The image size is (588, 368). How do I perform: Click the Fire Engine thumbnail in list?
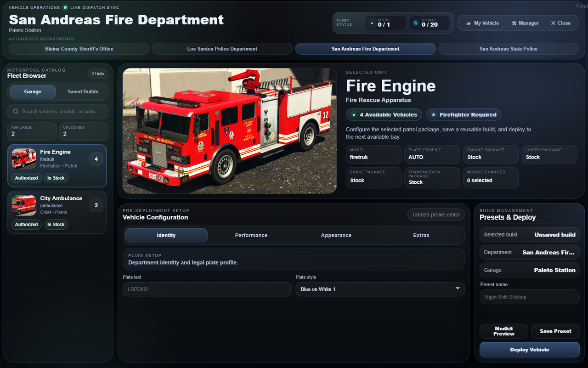(24, 159)
